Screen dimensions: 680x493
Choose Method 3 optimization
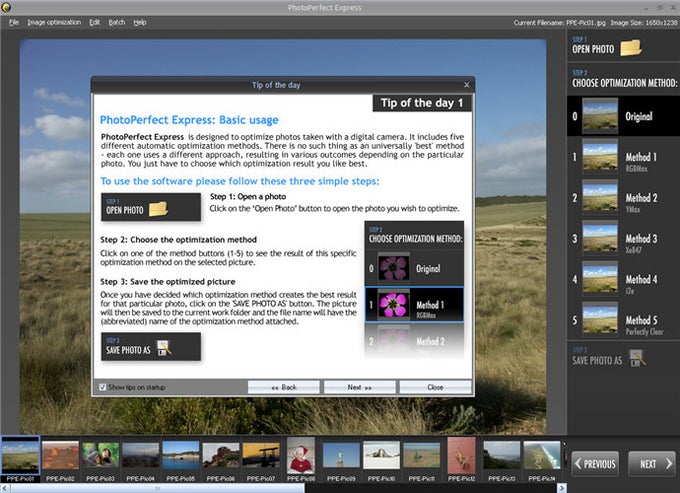click(x=624, y=238)
